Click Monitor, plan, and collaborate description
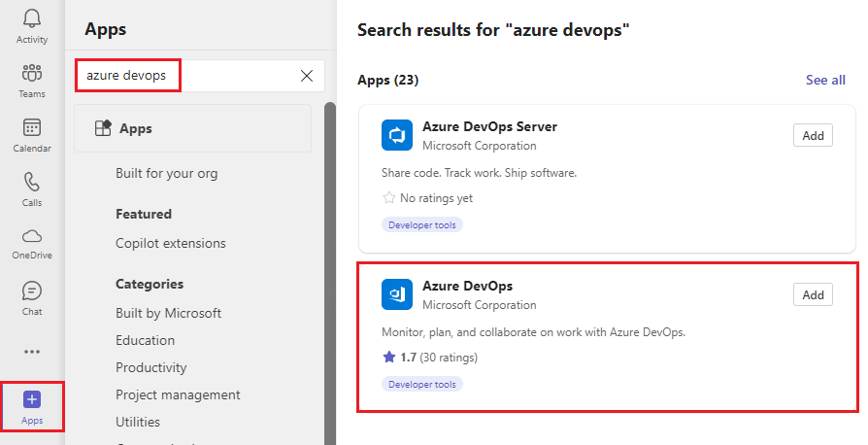The image size is (868, 445). tap(534, 332)
